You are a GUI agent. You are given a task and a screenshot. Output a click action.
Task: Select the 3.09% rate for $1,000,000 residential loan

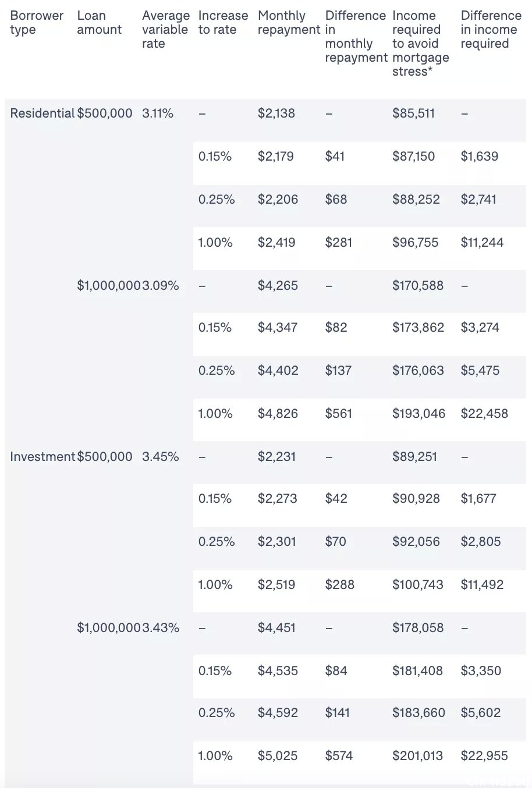point(161,286)
